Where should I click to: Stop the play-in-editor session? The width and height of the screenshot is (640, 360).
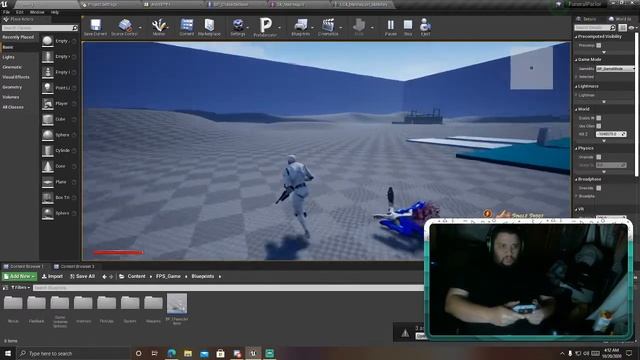(408, 25)
